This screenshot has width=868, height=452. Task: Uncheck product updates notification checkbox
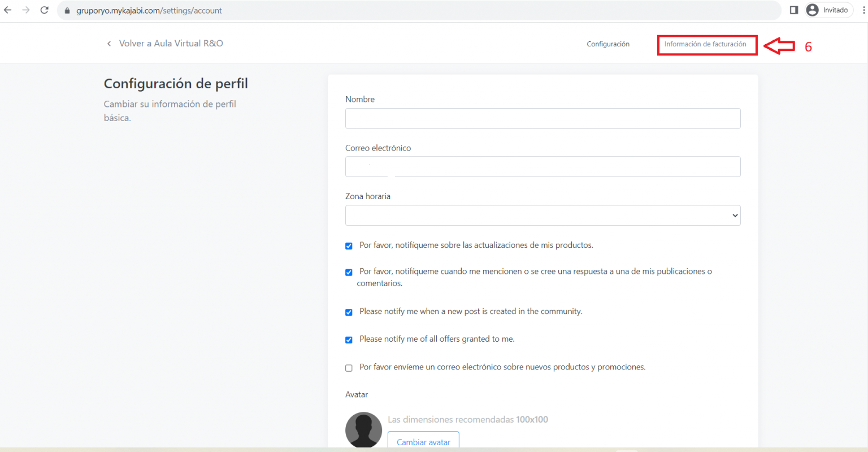click(x=349, y=246)
